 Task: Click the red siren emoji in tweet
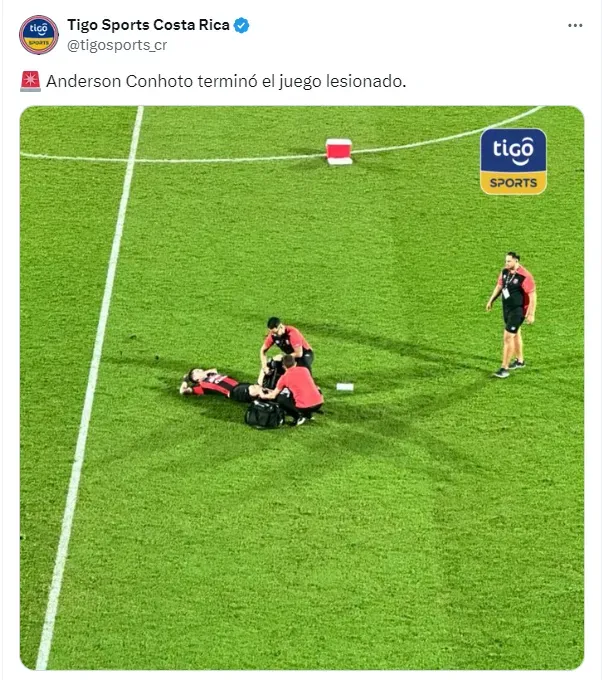click(30, 82)
